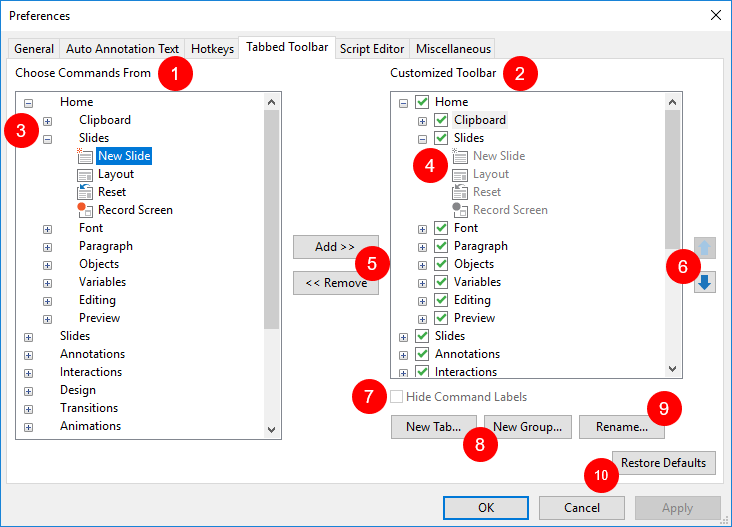The image size is (732, 527).
Task: Expand the Editing group in Customized Toolbar
Action: (422, 301)
